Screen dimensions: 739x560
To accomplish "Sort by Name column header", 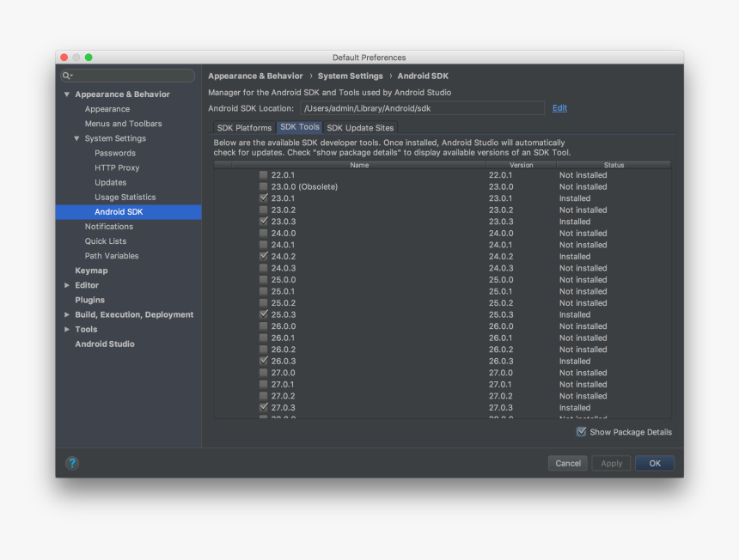I will click(x=359, y=165).
